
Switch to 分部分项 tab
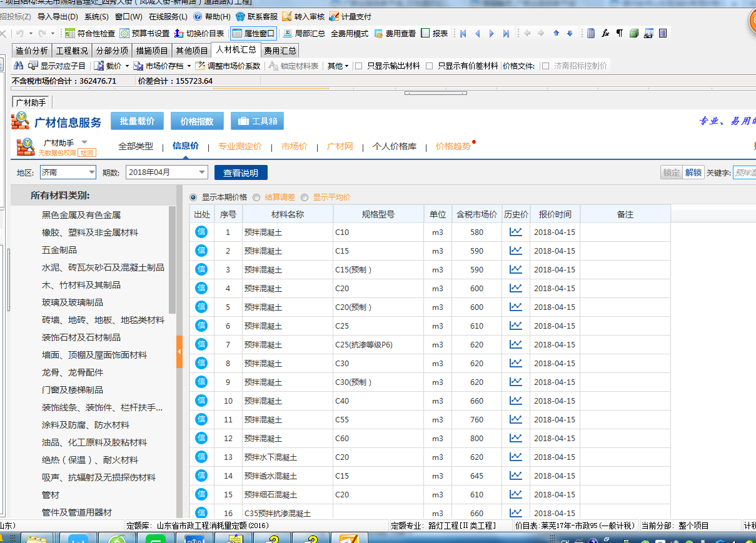coord(112,51)
